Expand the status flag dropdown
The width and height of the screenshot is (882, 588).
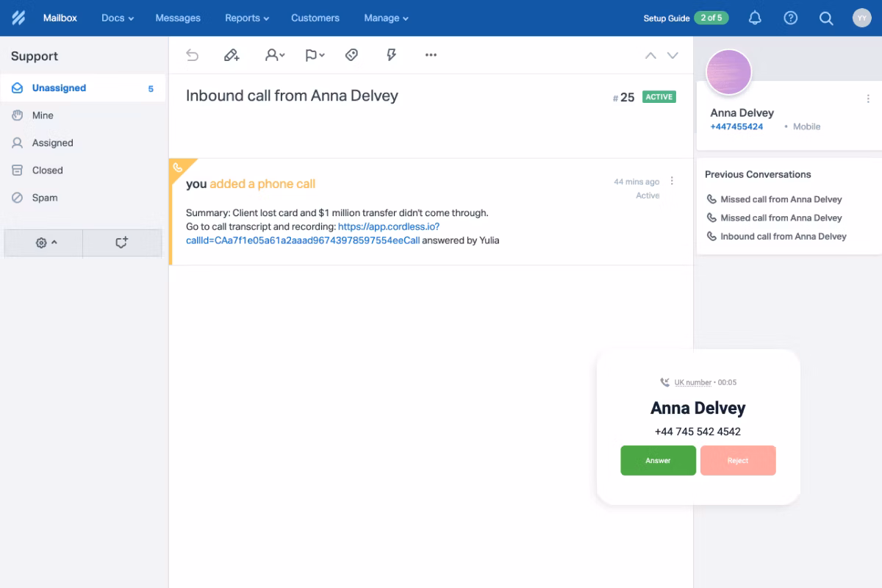(x=315, y=55)
